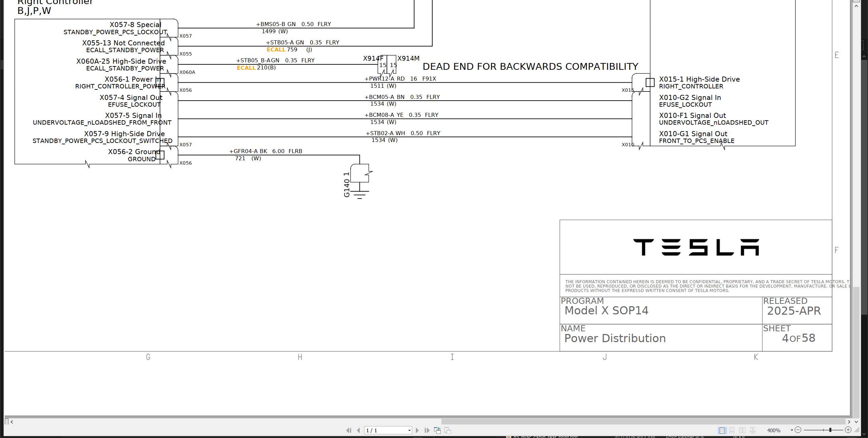
Task: Click the previous view icon
Action: (x=437, y=430)
